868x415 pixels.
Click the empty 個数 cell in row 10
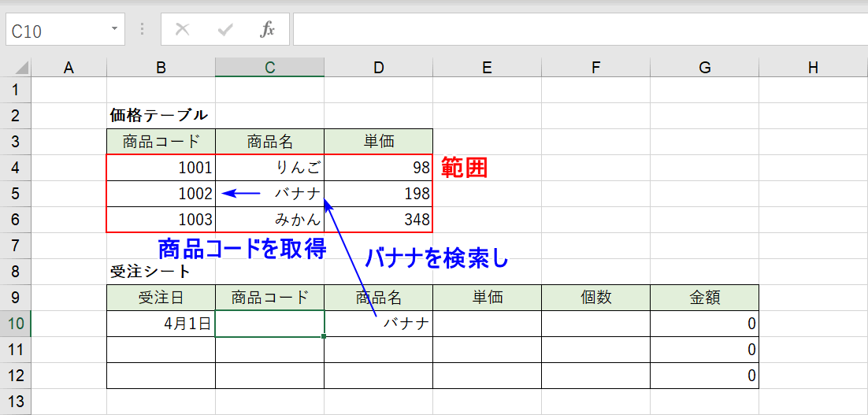pos(595,323)
